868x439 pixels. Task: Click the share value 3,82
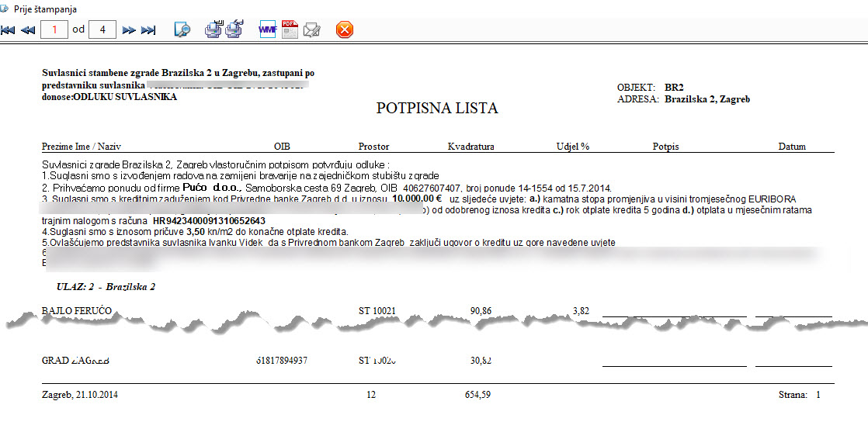point(582,311)
